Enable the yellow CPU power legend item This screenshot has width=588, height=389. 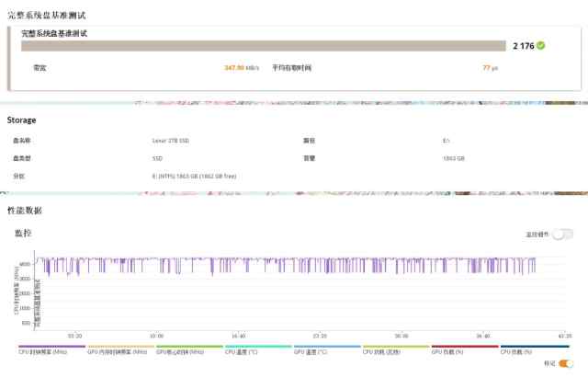click(x=396, y=349)
